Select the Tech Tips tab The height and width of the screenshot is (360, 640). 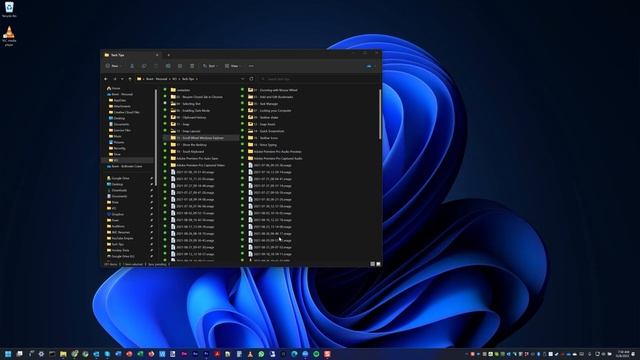pos(131,55)
